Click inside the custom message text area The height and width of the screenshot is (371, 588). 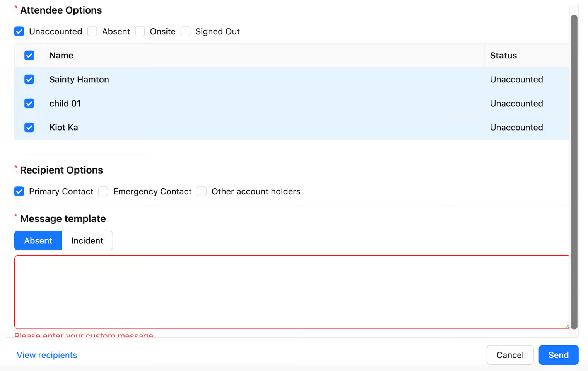coord(291,292)
